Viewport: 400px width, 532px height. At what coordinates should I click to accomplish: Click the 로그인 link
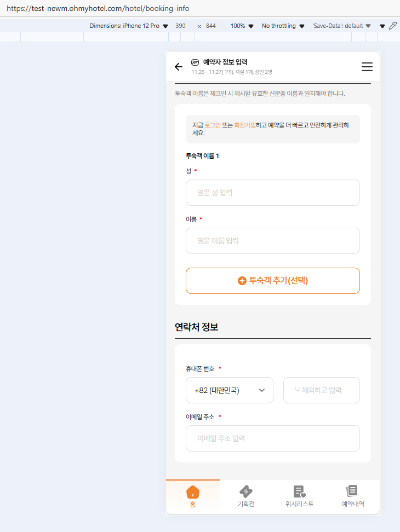[x=212, y=125]
